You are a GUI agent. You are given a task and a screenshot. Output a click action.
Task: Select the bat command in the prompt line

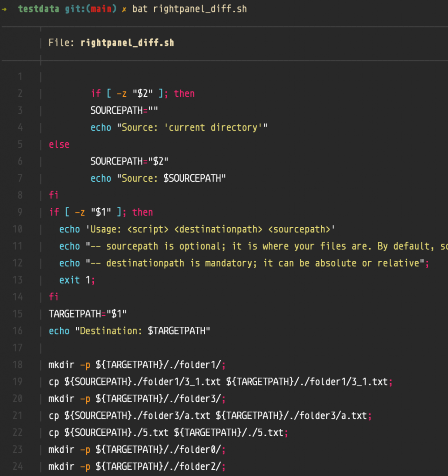[141, 8]
